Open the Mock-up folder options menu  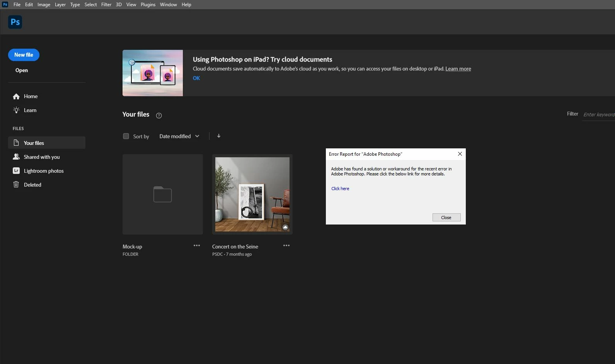[197, 246]
